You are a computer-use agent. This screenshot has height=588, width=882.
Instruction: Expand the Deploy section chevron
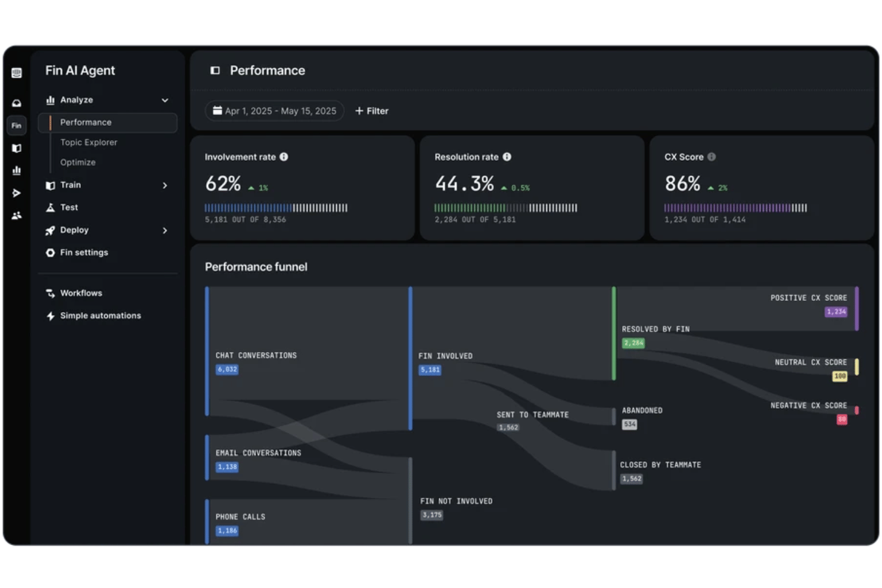click(x=165, y=231)
